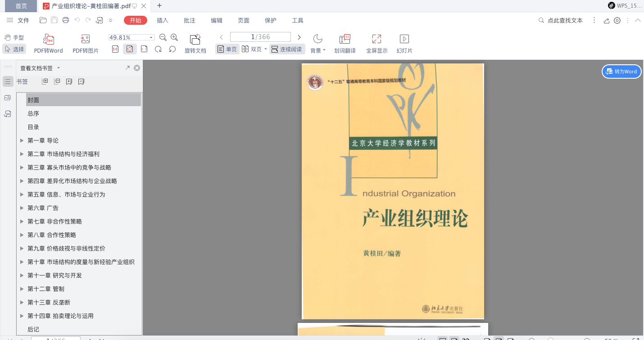Image resolution: width=644 pixels, height=340 pixels.
Task: Go to the previous page
Action: [222, 37]
